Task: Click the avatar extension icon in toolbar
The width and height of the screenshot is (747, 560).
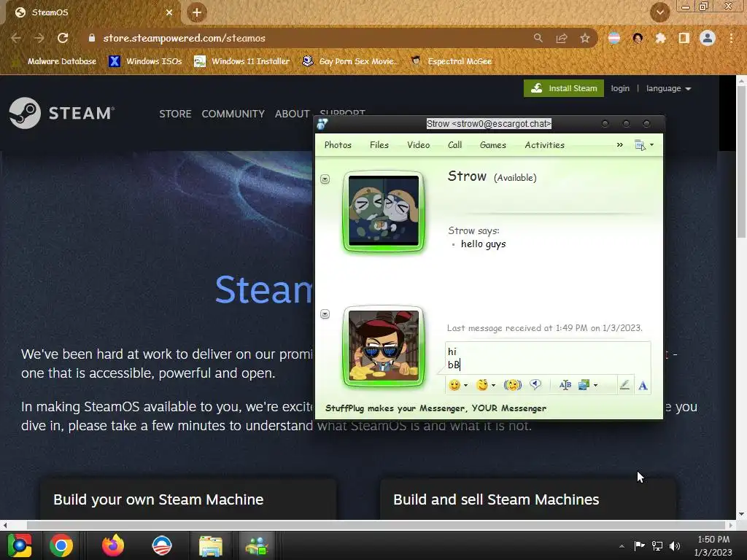Action: click(x=638, y=38)
